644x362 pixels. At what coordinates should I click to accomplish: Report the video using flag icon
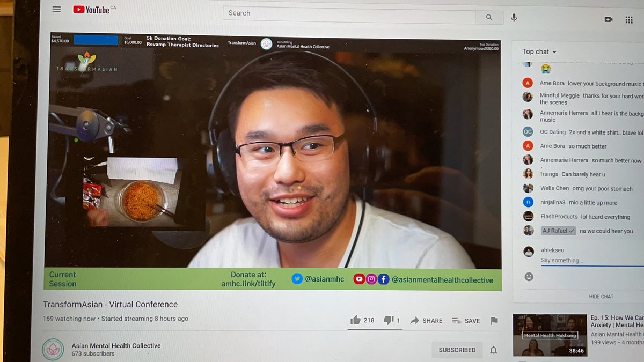[494, 321]
